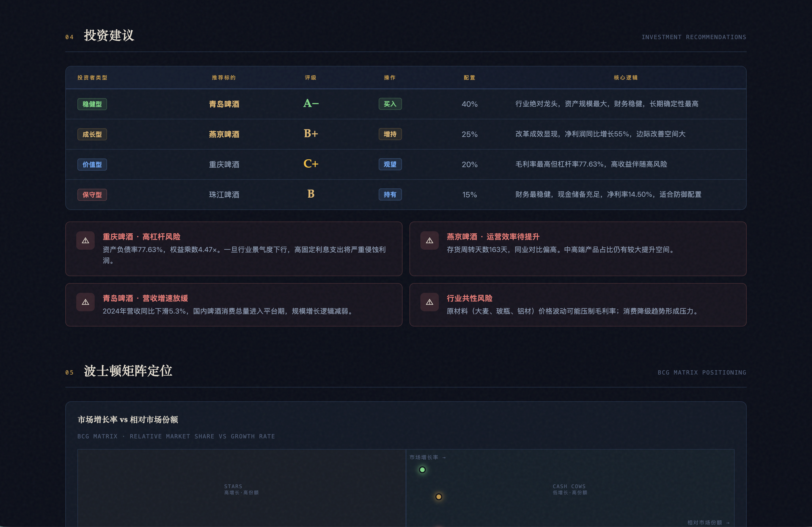Image resolution: width=812 pixels, height=527 pixels.
Task: Click the 稳健型 investor type badge
Action: coord(92,104)
